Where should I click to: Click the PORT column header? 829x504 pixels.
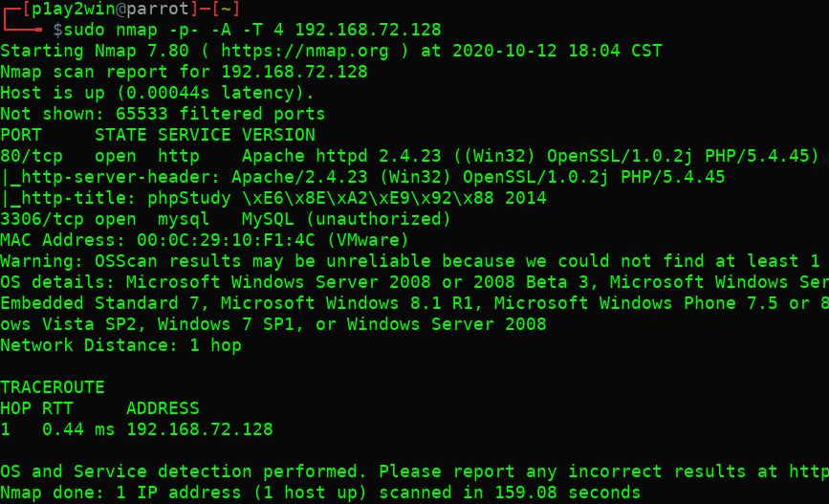(x=21, y=135)
